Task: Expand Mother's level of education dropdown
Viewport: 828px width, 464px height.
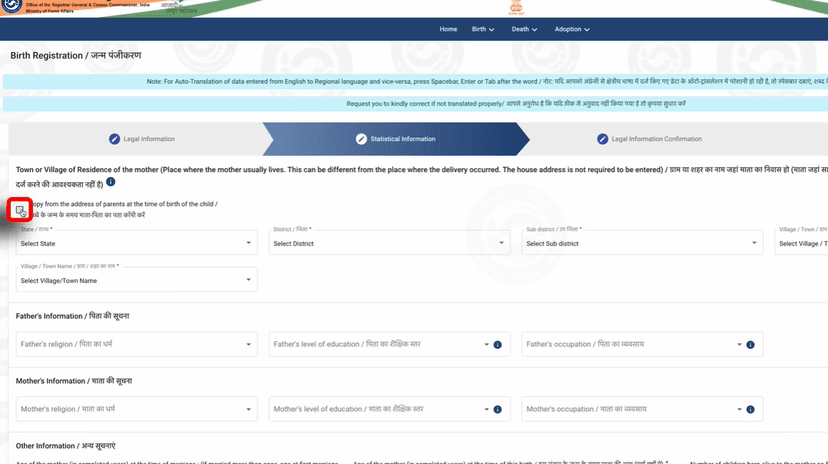Action: click(x=486, y=410)
